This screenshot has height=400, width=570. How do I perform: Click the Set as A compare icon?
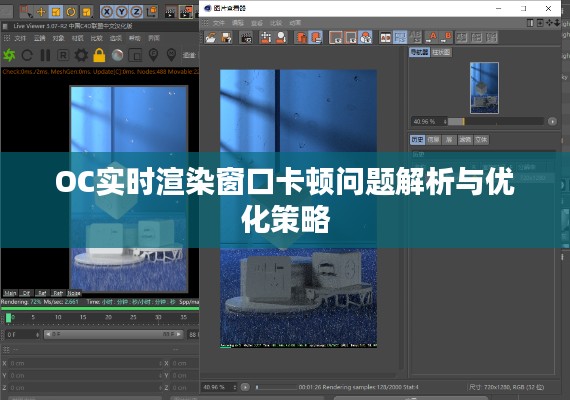[x=432, y=37]
